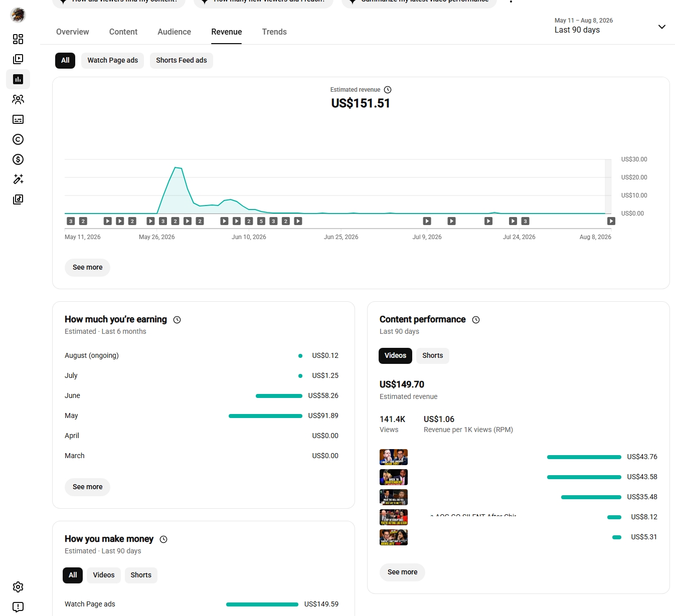675x616 pixels.
Task: Click the June earnings row label
Action: coord(72,395)
